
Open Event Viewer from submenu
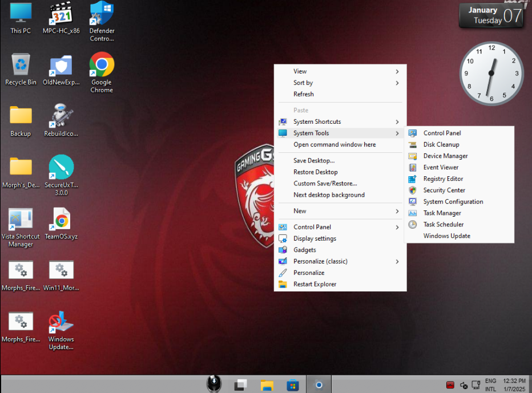tap(459, 167)
